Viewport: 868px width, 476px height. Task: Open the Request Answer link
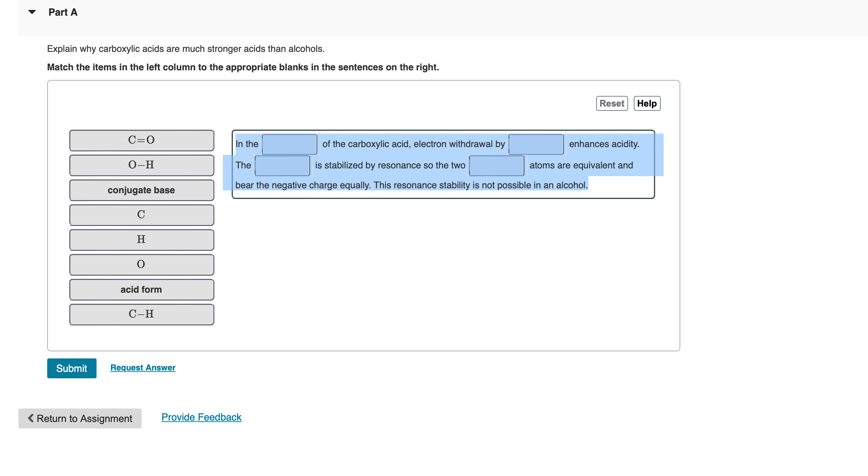click(143, 368)
